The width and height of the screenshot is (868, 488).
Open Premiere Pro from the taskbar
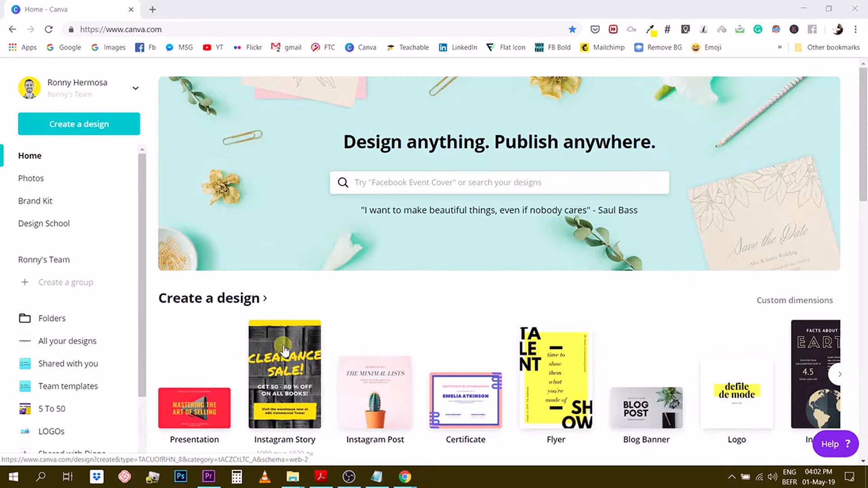208,477
